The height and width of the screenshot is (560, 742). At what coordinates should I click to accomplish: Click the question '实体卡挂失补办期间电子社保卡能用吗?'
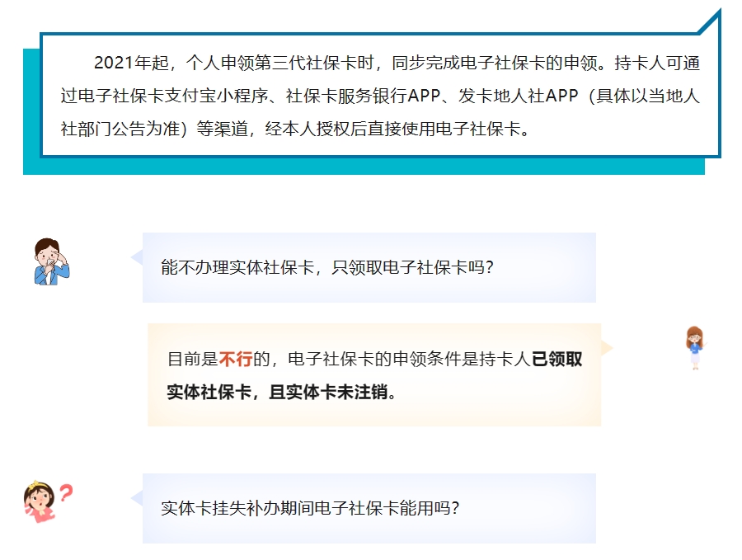coord(310,508)
